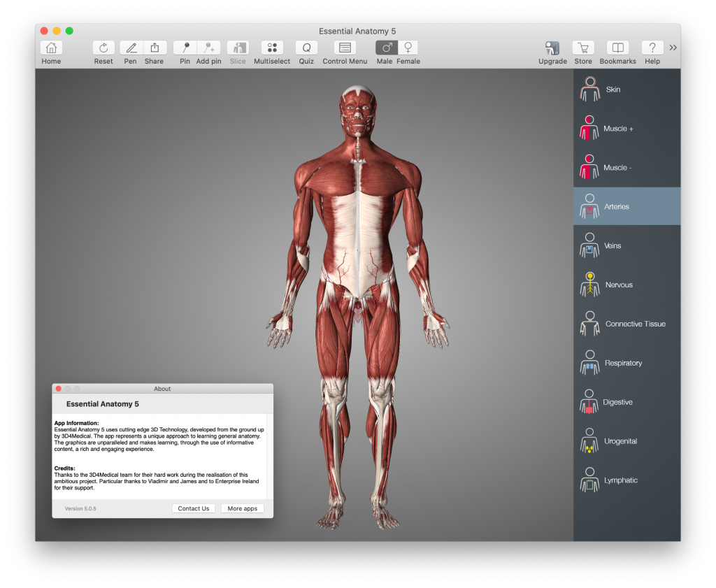Open the Control Menu
The image size is (716, 588).
pos(345,48)
